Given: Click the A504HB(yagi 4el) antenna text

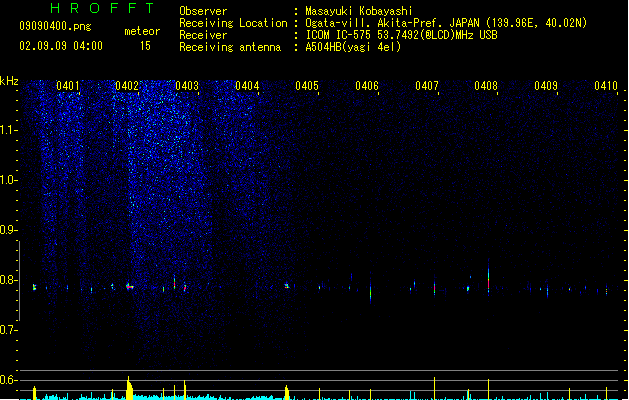Looking at the screenshot, I should click(x=353, y=47).
